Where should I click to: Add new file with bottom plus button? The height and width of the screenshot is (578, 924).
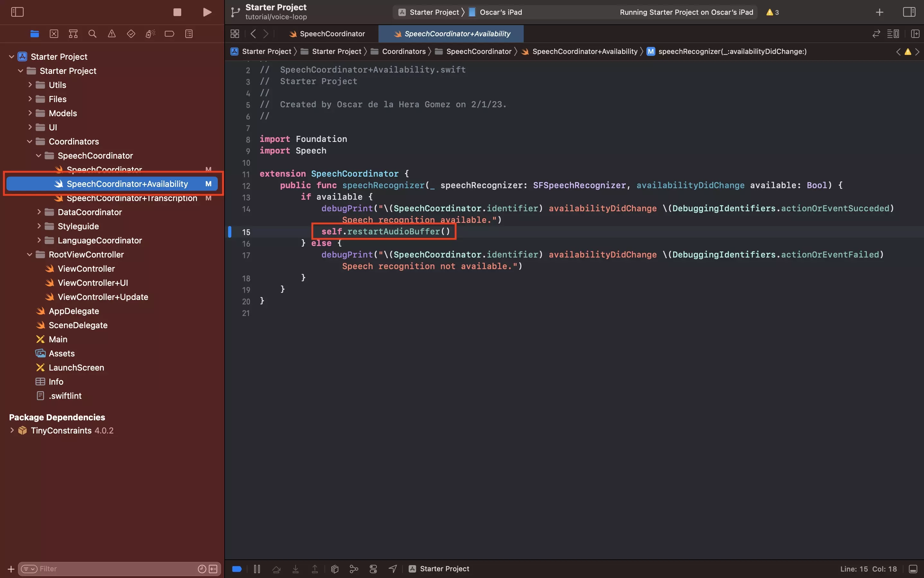(11, 569)
